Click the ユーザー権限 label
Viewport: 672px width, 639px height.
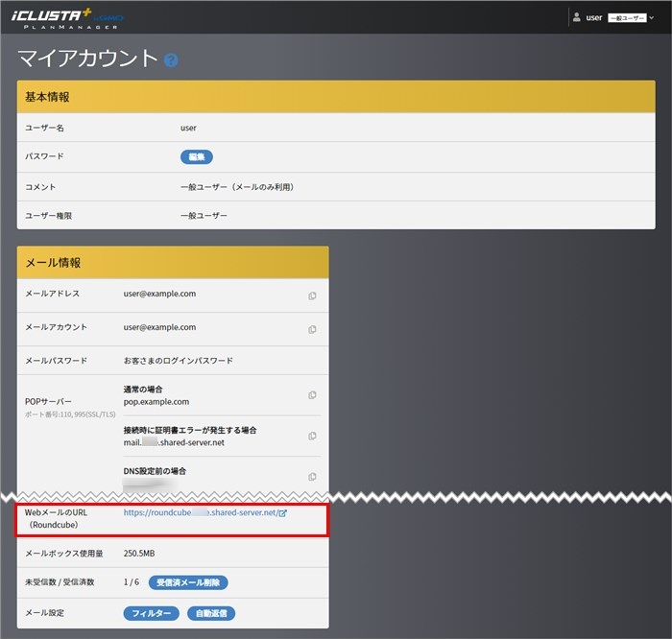click(48, 216)
